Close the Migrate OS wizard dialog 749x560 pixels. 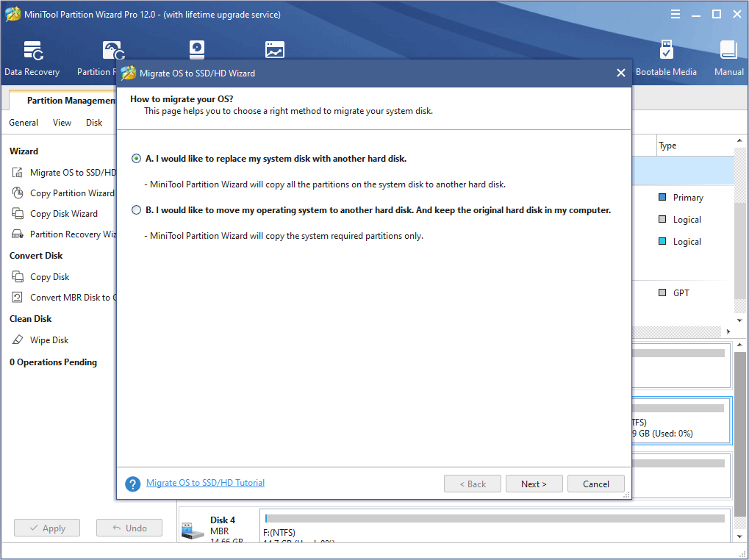(620, 73)
